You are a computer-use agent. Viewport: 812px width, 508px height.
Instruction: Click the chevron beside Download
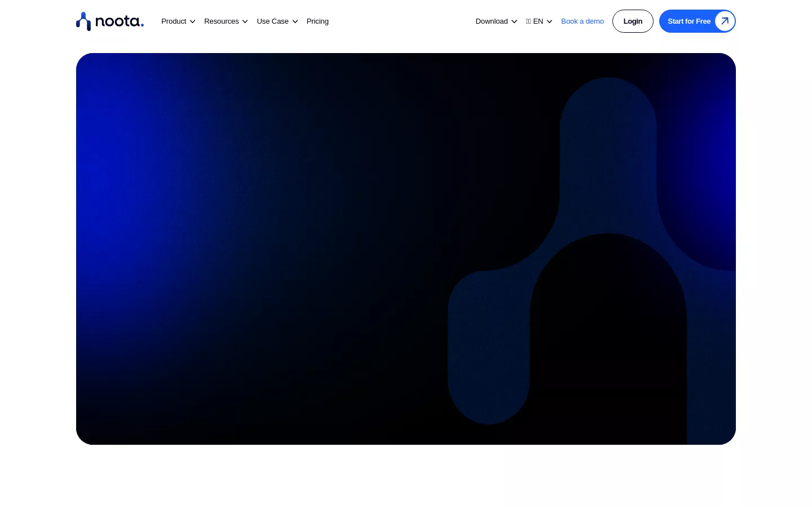click(514, 21)
